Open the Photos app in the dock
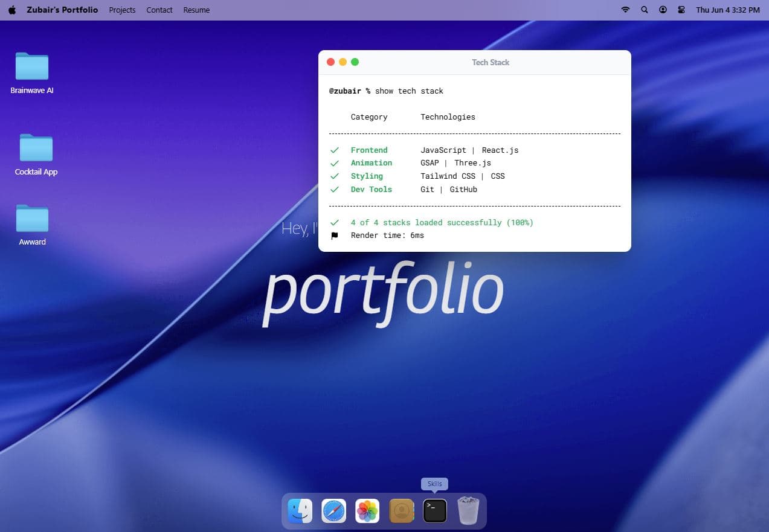Screen dimensions: 769x532 pos(367,511)
